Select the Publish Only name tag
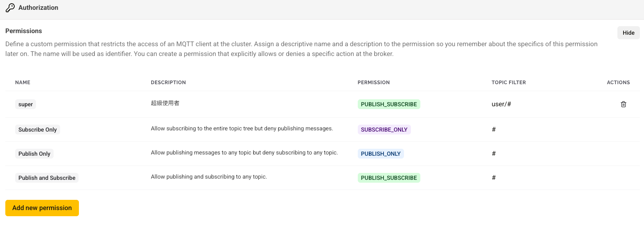The image size is (644, 226). (34, 154)
